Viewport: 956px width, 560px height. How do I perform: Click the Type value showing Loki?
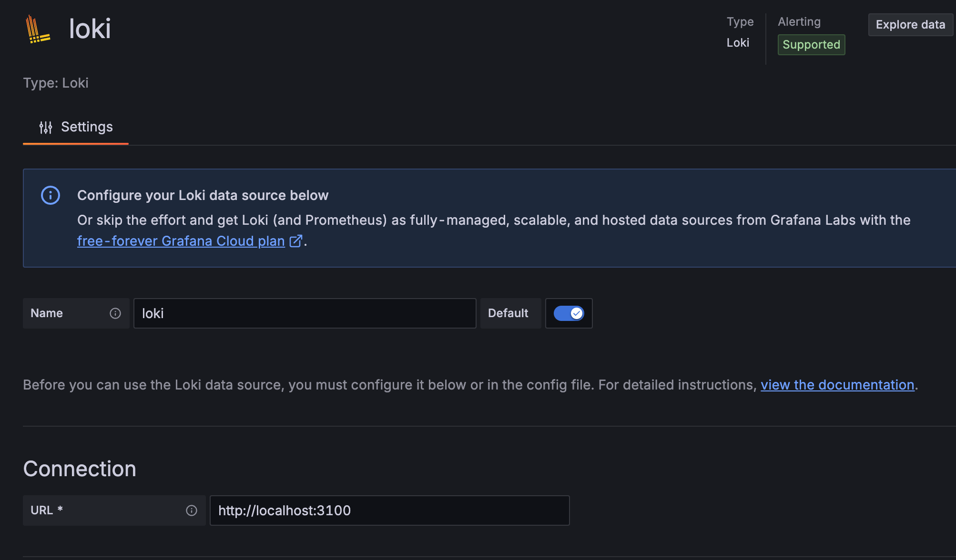738,42
